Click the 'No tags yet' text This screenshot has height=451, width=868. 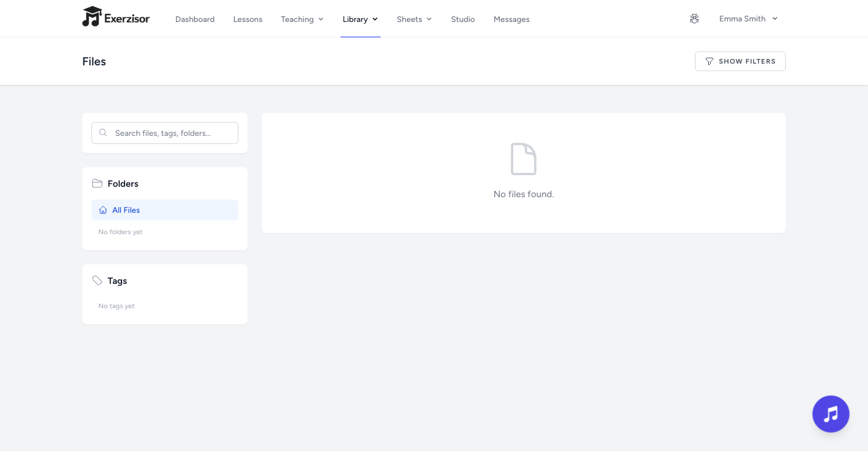(116, 306)
